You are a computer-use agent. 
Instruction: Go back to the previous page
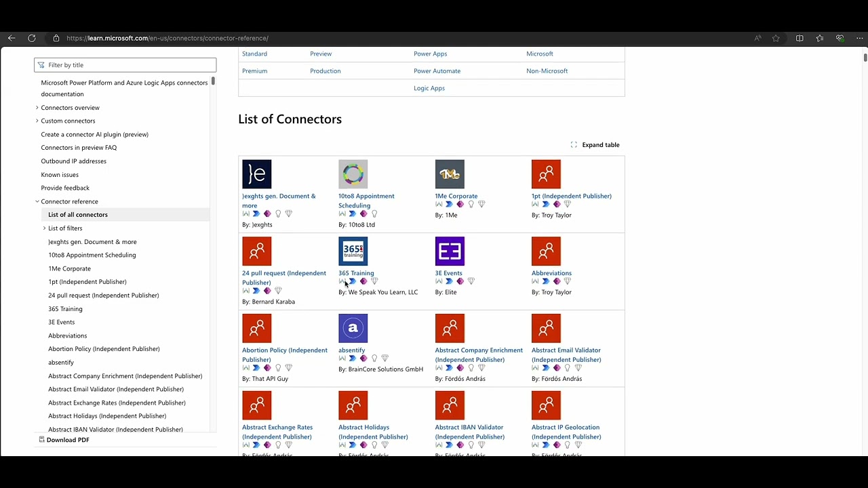tap(12, 38)
